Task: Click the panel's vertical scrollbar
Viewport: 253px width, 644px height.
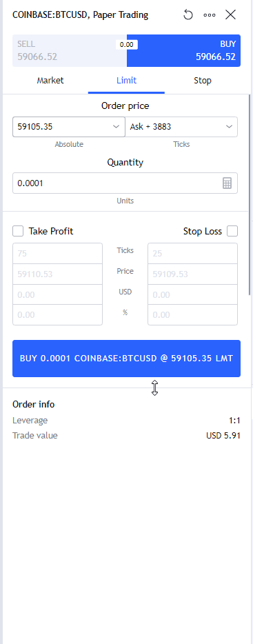Action: pyautogui.click(x=250, y=194)
